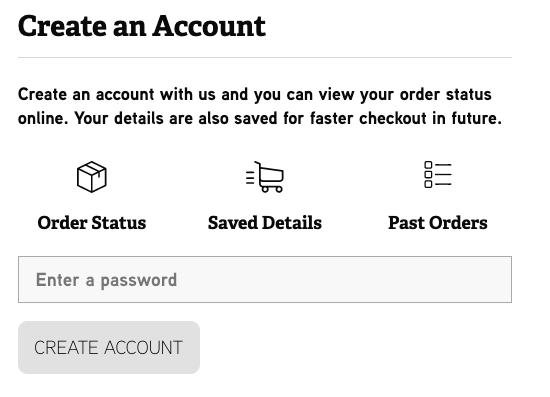
Task: Click the Order Status package box icon
Action: tap(92, 177)
